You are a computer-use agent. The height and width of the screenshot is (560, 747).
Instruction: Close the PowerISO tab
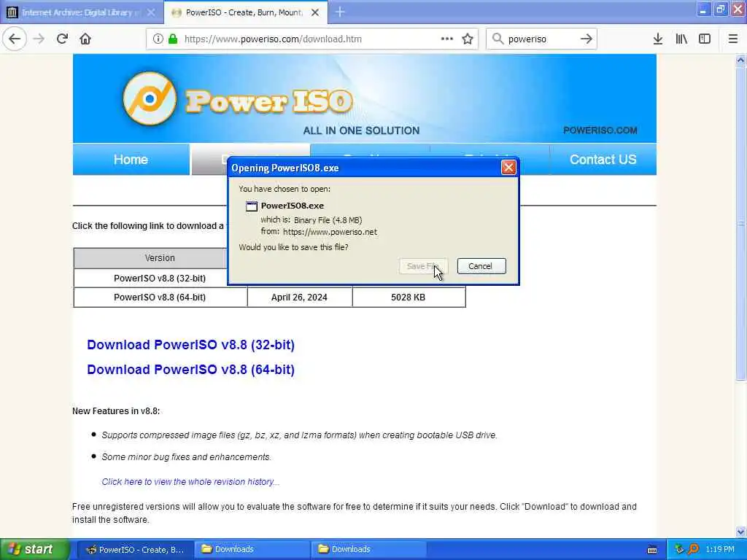click(315, 12)
